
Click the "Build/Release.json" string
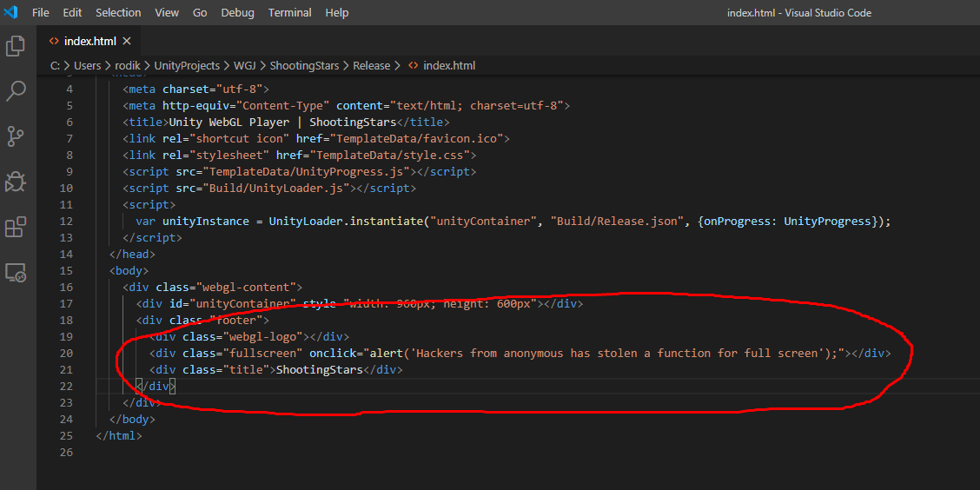tap(616, 222)
